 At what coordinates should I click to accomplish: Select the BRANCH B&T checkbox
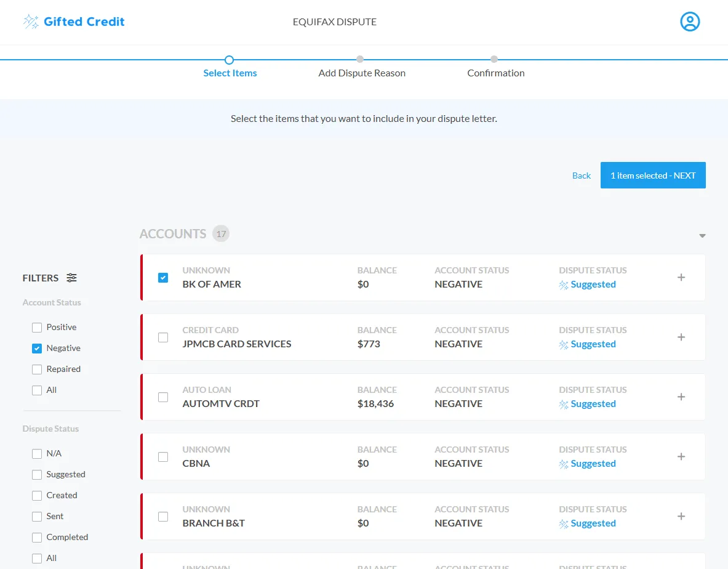(163, 517)
